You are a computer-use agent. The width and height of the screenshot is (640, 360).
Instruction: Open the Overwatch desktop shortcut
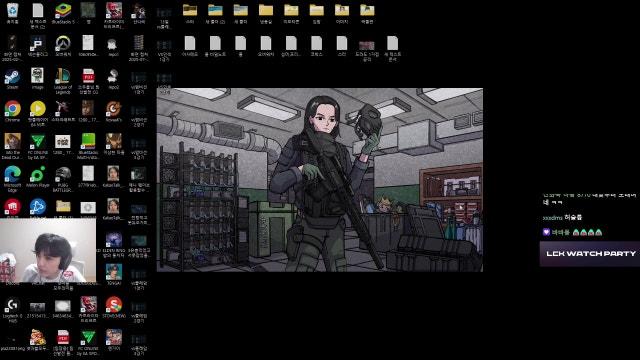(x=63, y=46)
